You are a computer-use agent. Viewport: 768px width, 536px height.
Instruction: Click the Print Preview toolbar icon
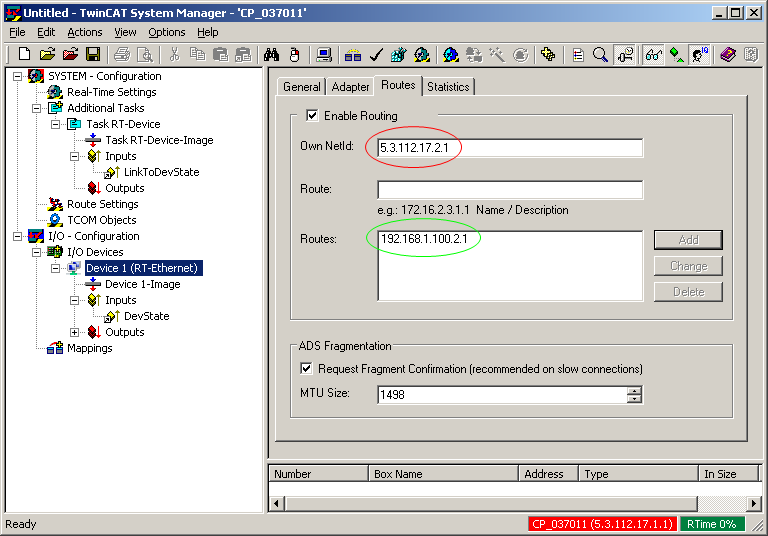point(145,54)
